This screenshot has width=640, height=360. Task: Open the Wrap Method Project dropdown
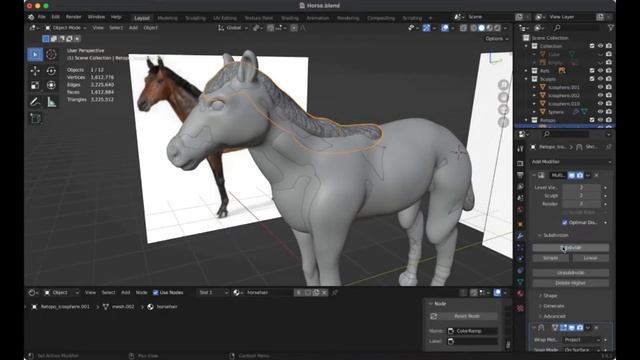click(x=582, y=340)
